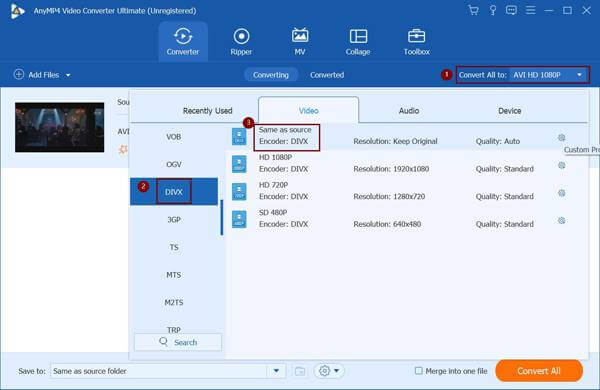Click the Same as source preset file icon
This screenshot has height=390, width=600.
tap(239, 137)
